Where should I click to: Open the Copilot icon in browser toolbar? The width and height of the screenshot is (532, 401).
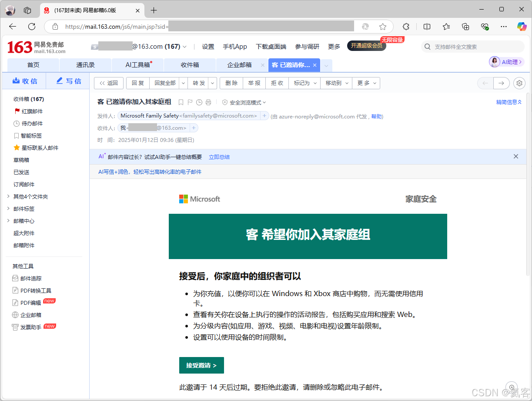pos(522,27)
